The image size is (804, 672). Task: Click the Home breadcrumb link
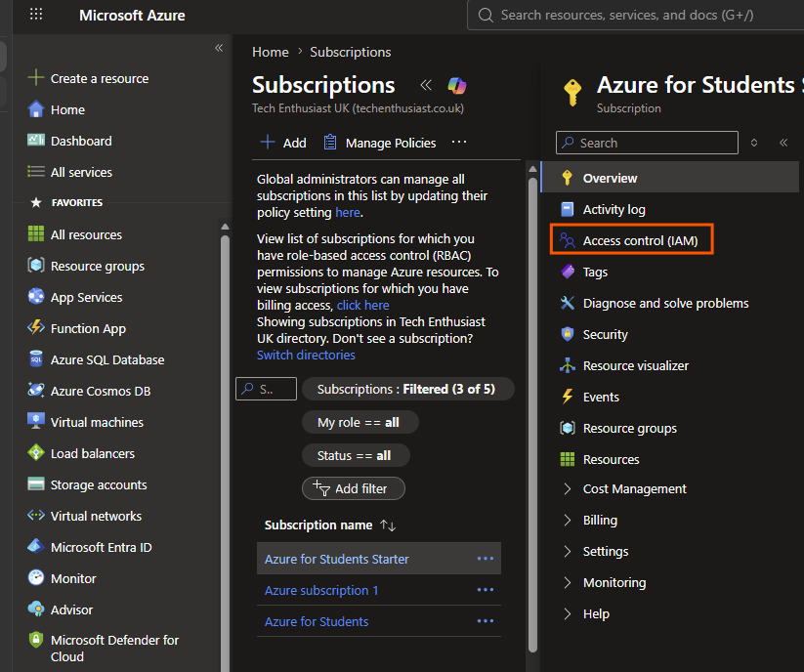point(271,52)
